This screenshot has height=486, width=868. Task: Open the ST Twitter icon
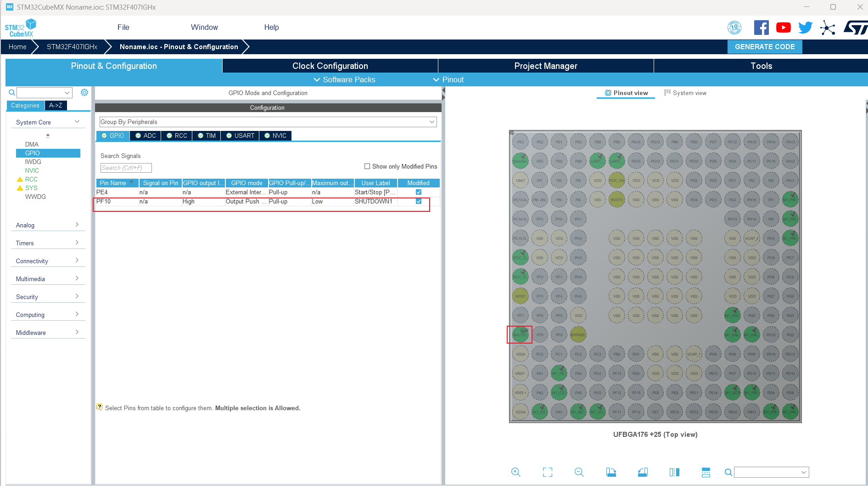coord(806,28)
